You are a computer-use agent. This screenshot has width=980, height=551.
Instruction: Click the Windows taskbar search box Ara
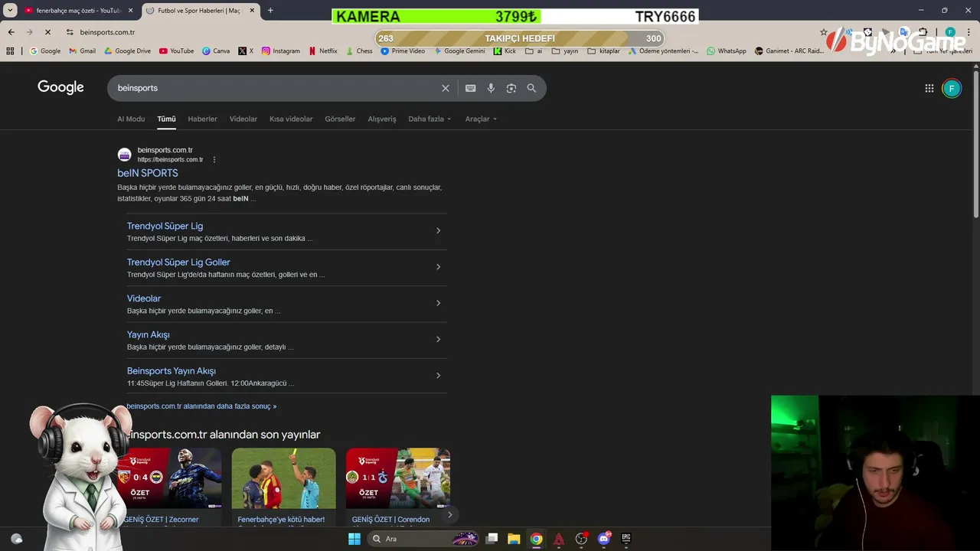pyautogui.click(x=421, y=539)
